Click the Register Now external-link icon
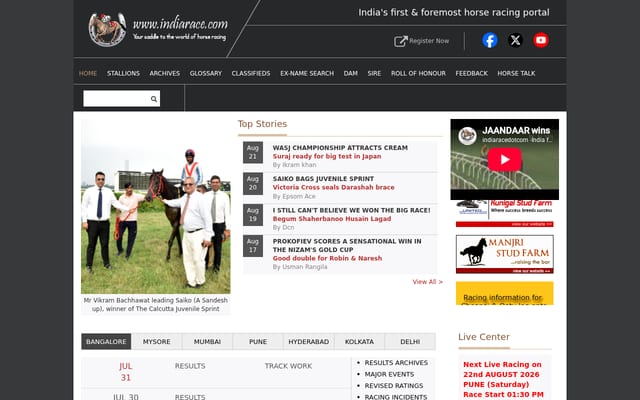The width and height of the screenshot is (640, 400). tap(400, 41)
